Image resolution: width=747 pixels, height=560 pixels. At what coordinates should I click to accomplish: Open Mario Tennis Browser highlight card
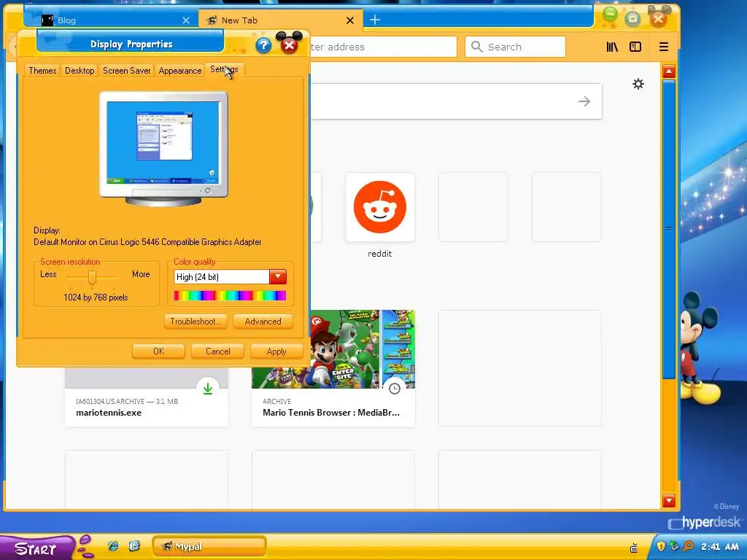(x=333, y=368)
